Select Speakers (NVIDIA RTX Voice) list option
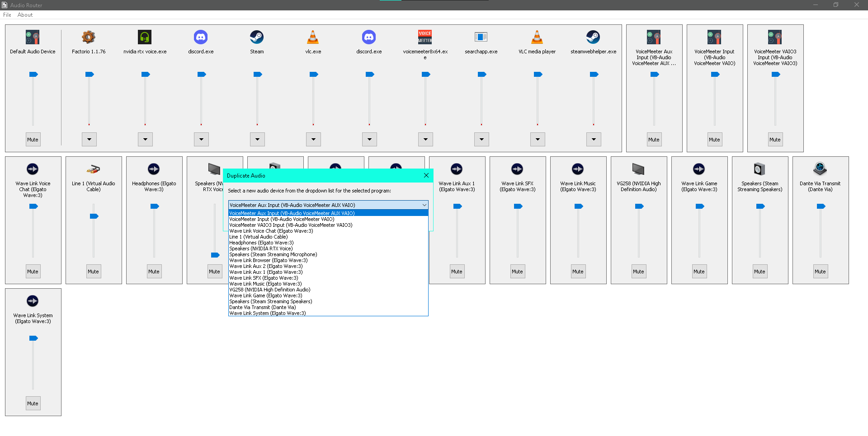 pyautogui.click(x=328, y=248)
